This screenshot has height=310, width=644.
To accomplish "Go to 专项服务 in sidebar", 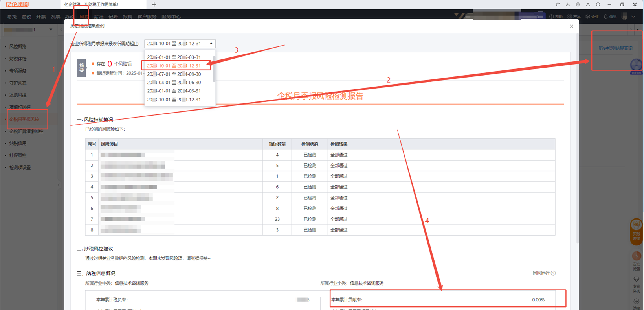I will [18, 71].
